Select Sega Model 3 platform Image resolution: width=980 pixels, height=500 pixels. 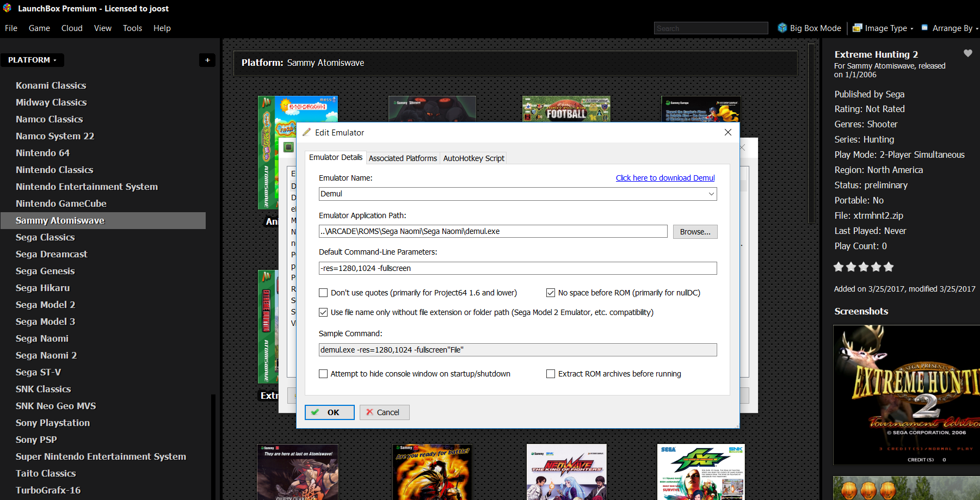click(45, 322)
